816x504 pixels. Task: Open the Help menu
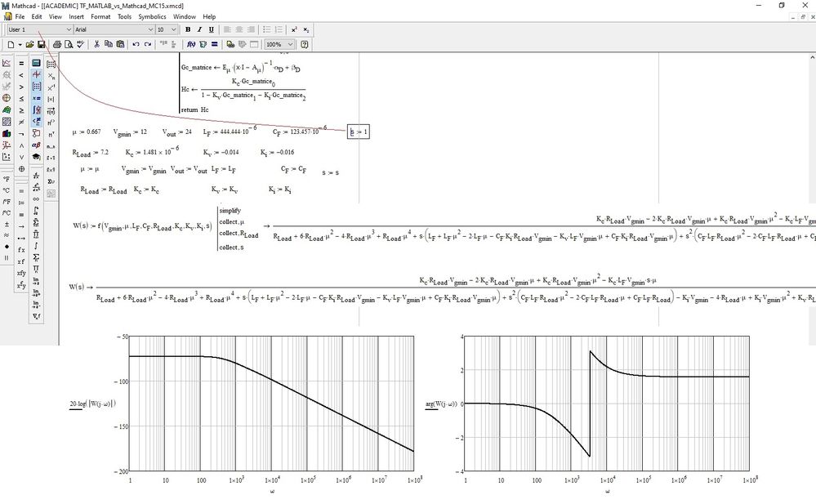click(209, 16)
